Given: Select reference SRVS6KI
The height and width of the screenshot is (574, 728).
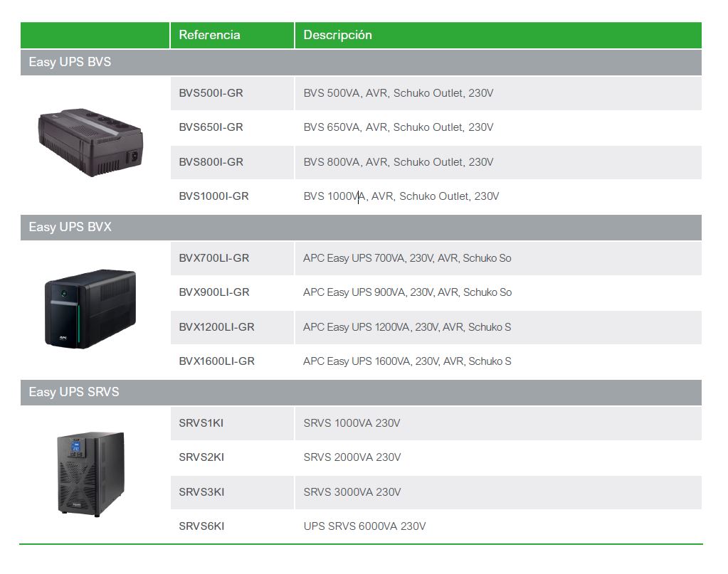Looking at the screenshot, I should tap(201, 527).
